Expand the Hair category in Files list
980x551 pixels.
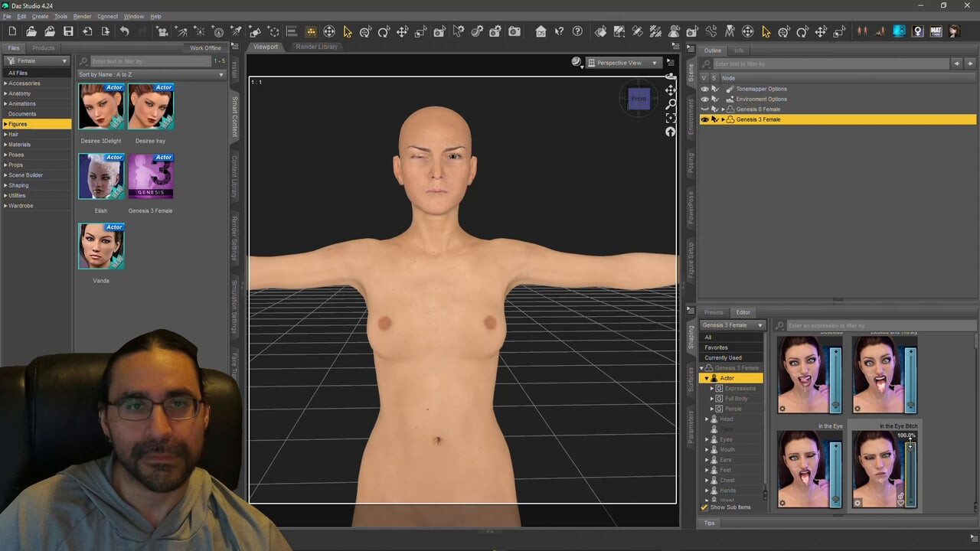[x=5, y=134]
